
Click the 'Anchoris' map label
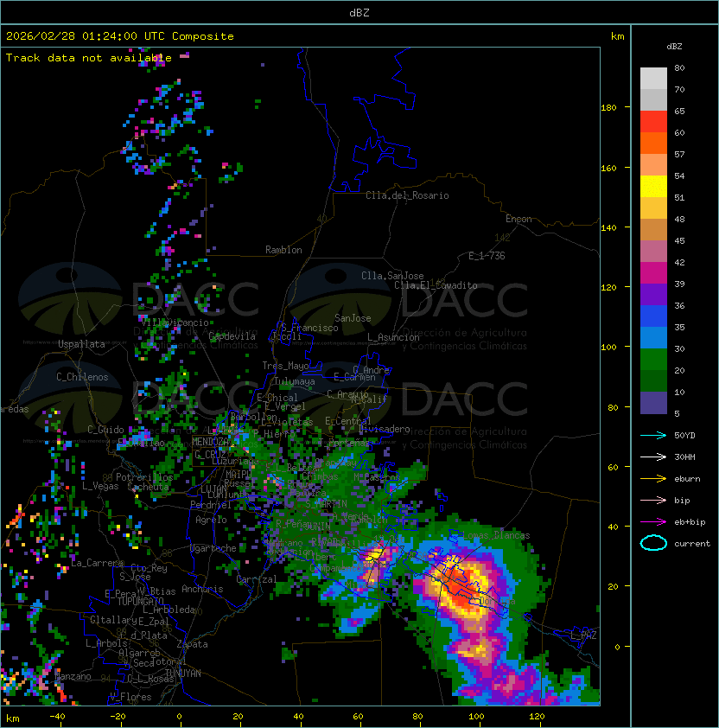tap(202, 589)
